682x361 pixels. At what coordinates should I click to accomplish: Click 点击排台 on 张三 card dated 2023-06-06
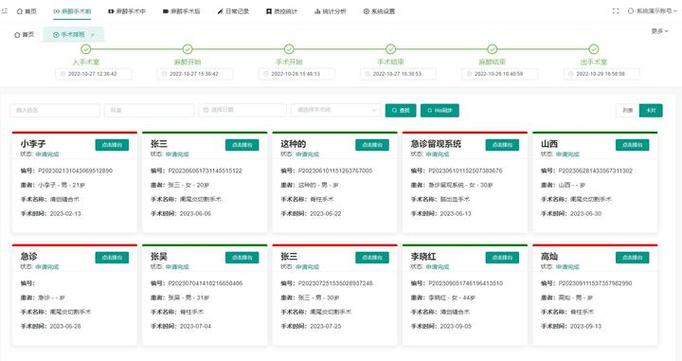pos(242,145)
